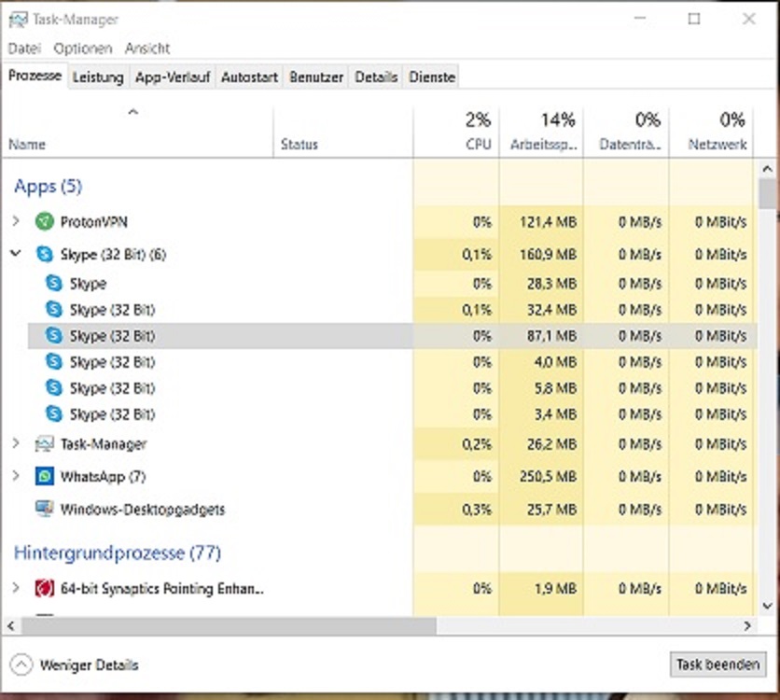Click Skype icon in 87,1 MB row
This screenshot has height=700, width=780.
click(54, 336)
